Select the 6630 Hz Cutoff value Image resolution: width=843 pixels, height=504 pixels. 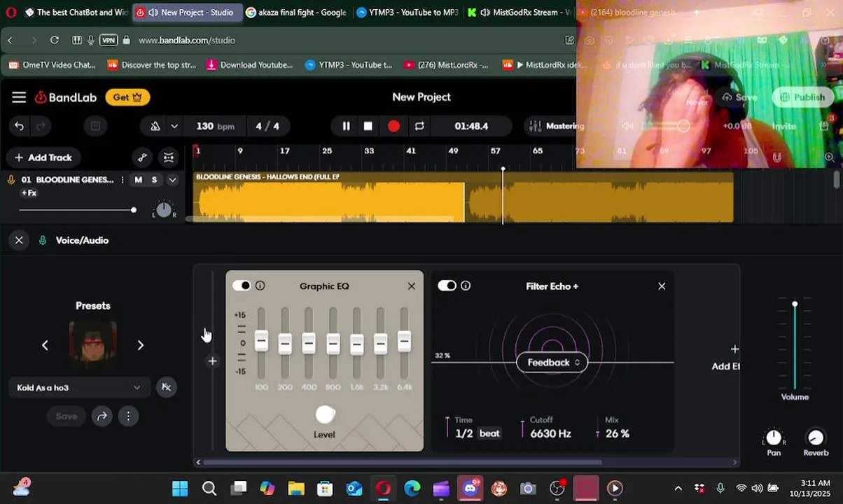551,434
